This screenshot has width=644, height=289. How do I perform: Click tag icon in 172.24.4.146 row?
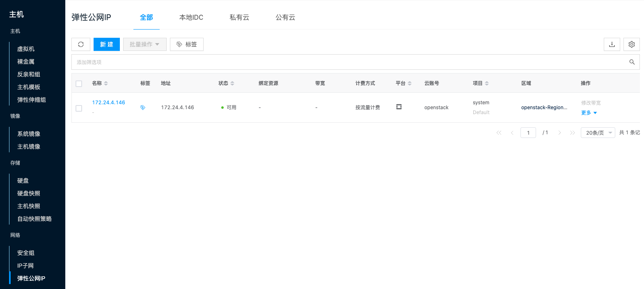pos(143,108)
